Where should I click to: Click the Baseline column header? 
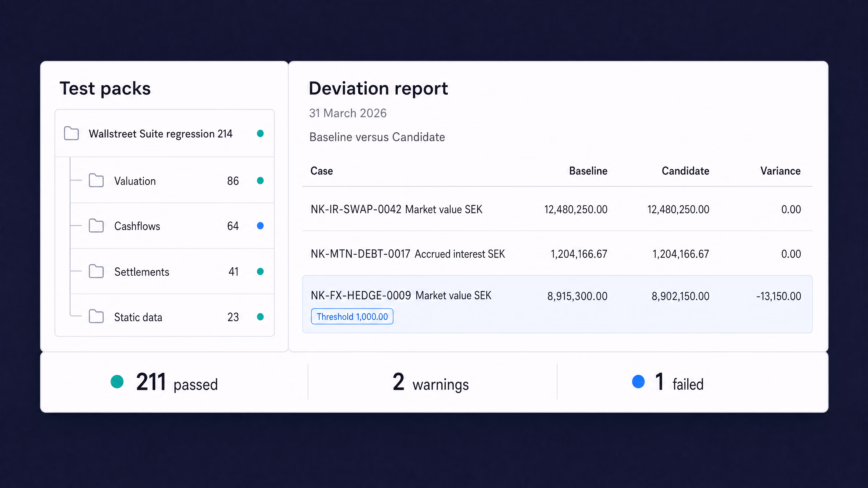[588, 171]
